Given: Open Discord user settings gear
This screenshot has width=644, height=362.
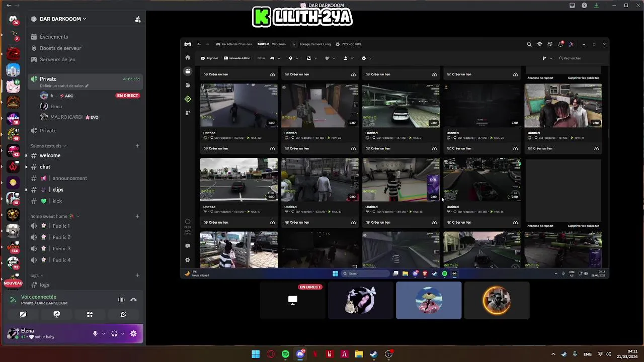Looking at the screenshot, I should (133, 334).
